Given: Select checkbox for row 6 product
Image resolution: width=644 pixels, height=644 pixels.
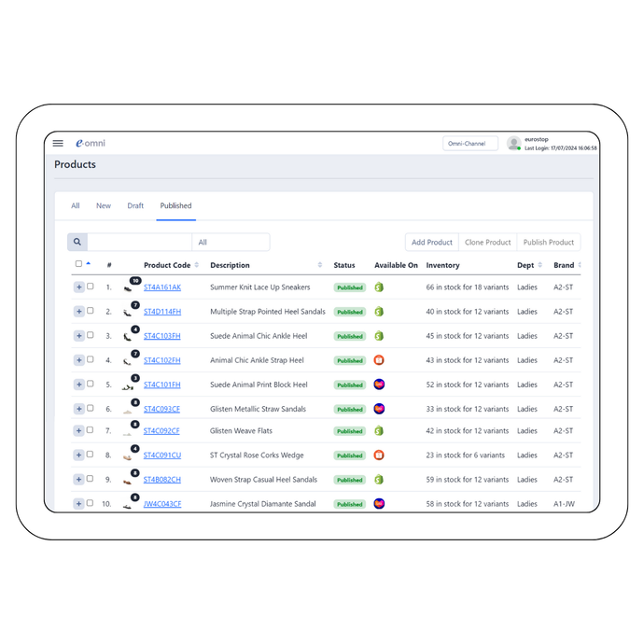Looking at the screenshot, I should point(91,408).
